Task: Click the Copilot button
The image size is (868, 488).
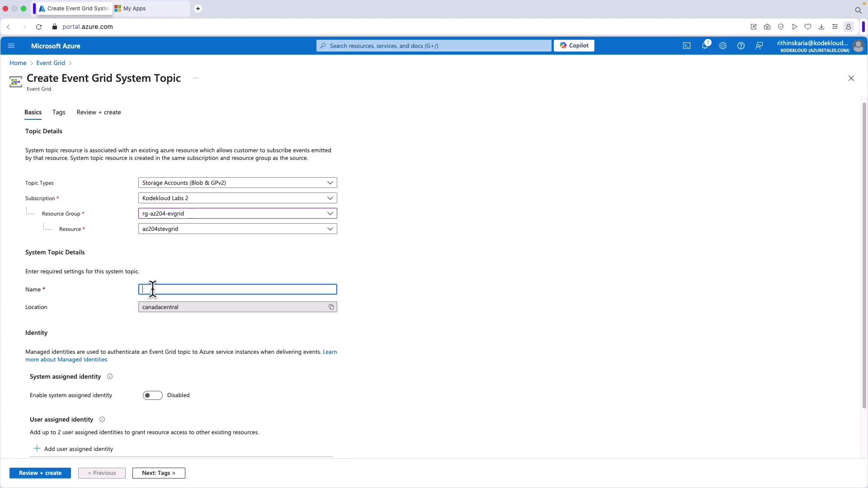Action: click(x=574, y=46)
